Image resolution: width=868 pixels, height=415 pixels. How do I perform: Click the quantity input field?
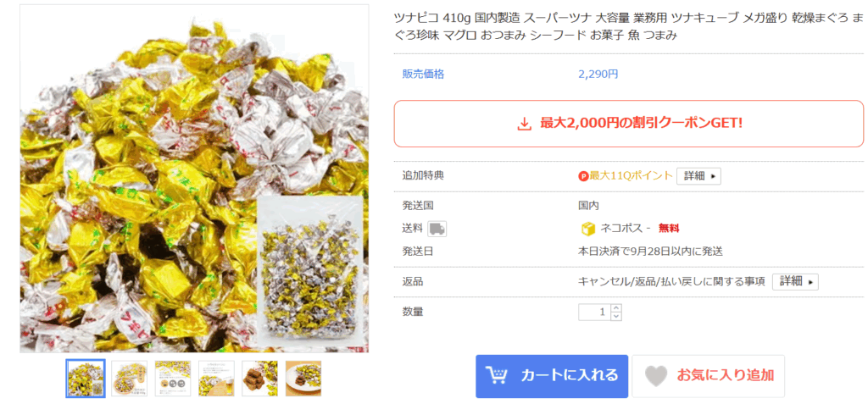click(x=594, y=312)
